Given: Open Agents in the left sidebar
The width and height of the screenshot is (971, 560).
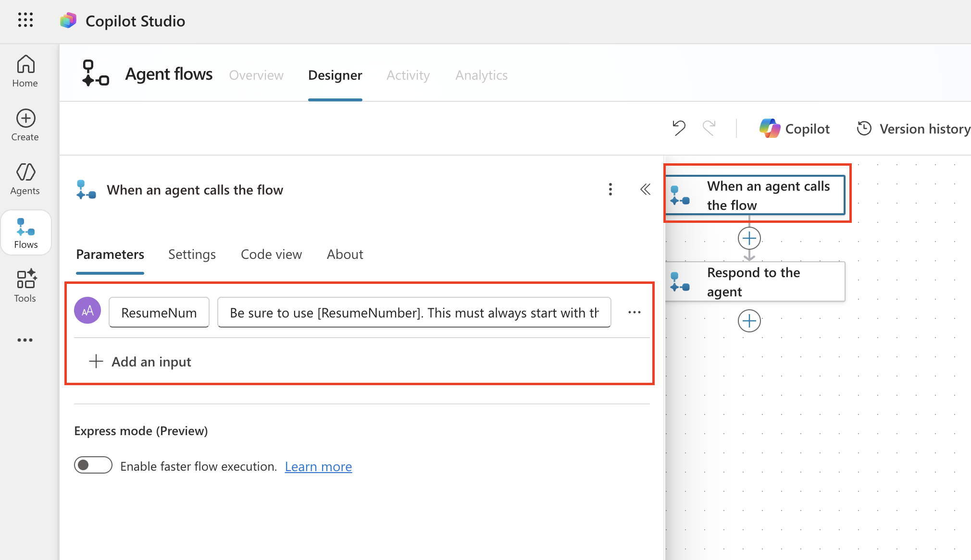Looking at the screenshot, I should (x=25, y=179).
